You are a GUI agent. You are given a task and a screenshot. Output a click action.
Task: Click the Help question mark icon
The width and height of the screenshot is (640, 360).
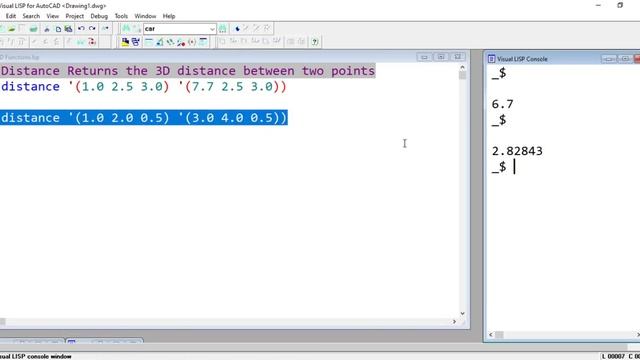(315, 42)
